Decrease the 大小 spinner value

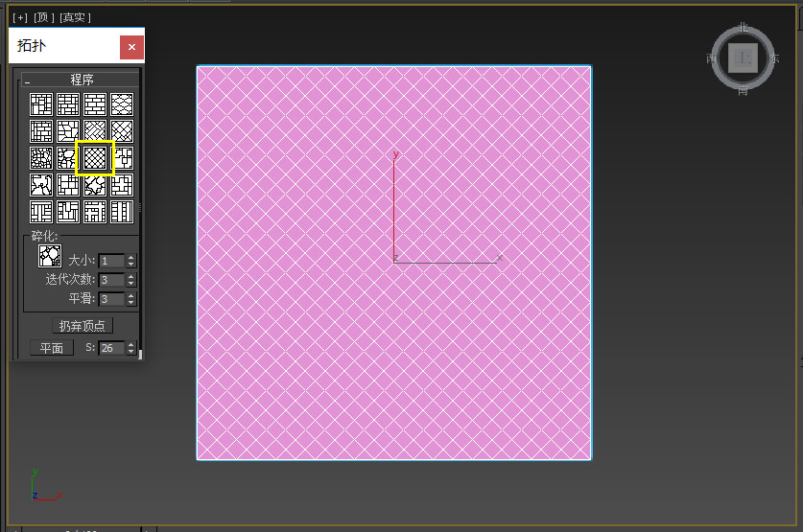[131, 264]
